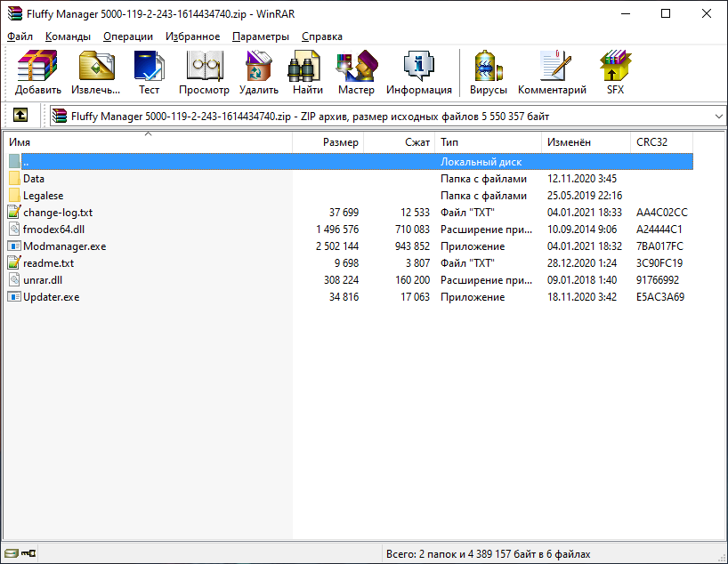Viewport: 728px width, 564px height.
Task: Click the unrar.dll file icon
Action: pos(14,279)
